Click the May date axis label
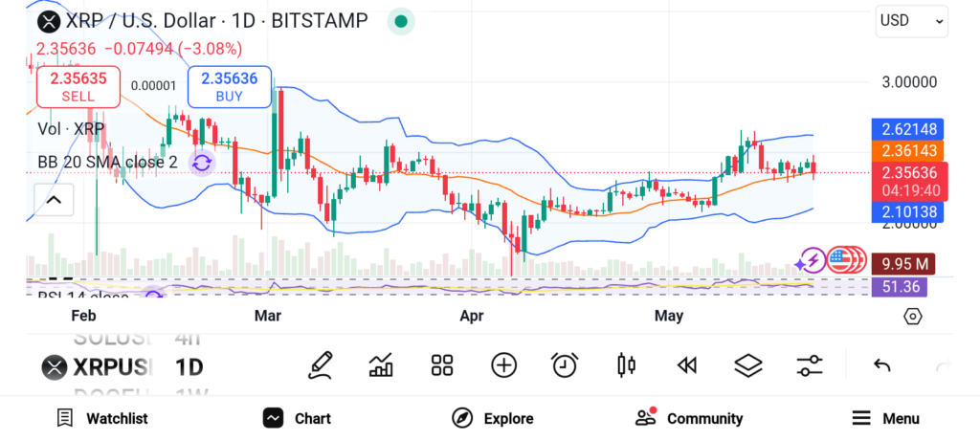 (x=669, y=316)
